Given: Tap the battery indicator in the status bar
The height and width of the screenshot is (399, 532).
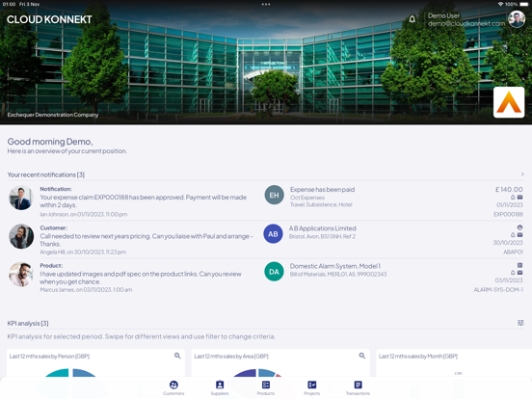Looking at the screenshot, I should click(x=524, y=4).
